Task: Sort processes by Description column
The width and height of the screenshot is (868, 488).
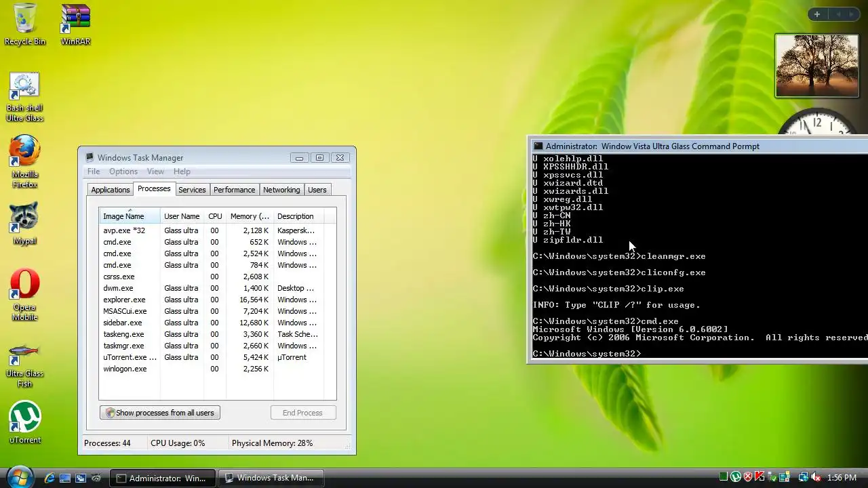Action: pos(298,216)
